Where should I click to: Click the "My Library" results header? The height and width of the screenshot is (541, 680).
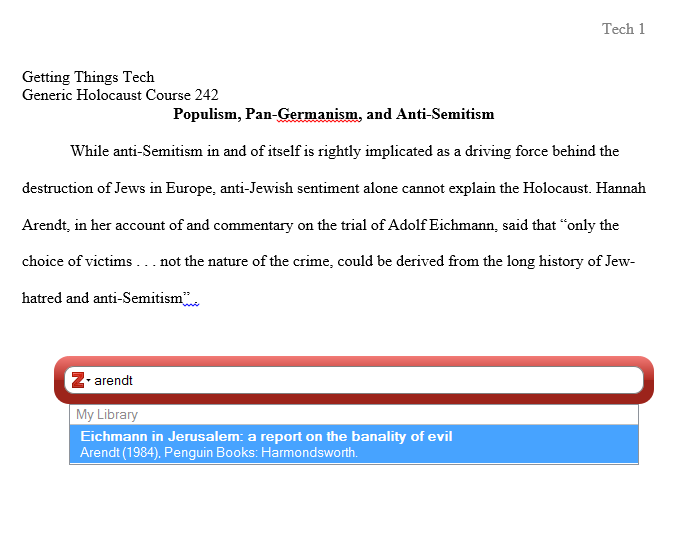pos(107,414)
